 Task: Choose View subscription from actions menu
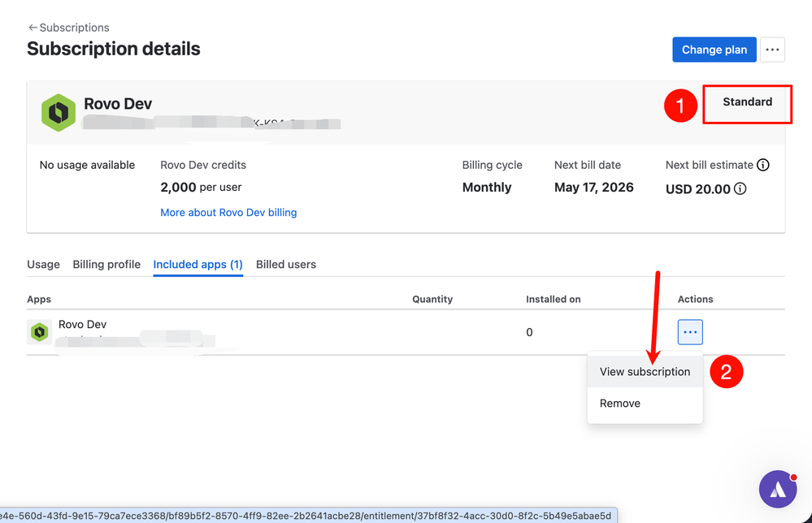(645, 372)
